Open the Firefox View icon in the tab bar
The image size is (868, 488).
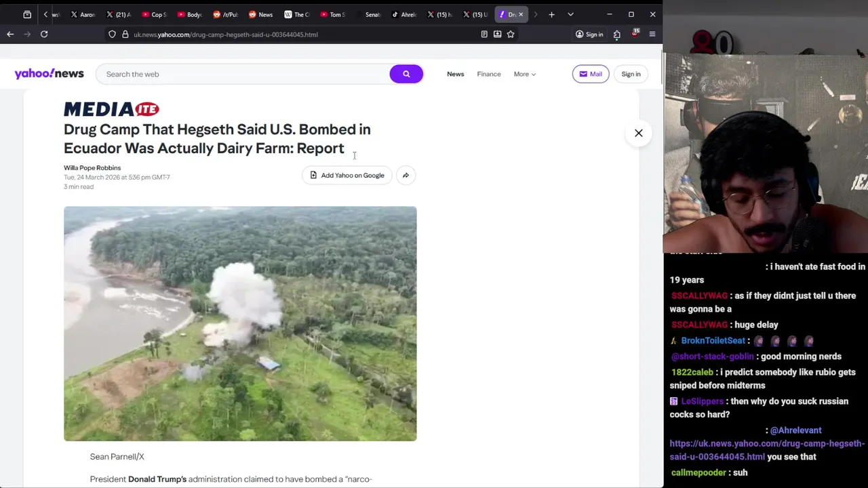click(x=27, y=14)
